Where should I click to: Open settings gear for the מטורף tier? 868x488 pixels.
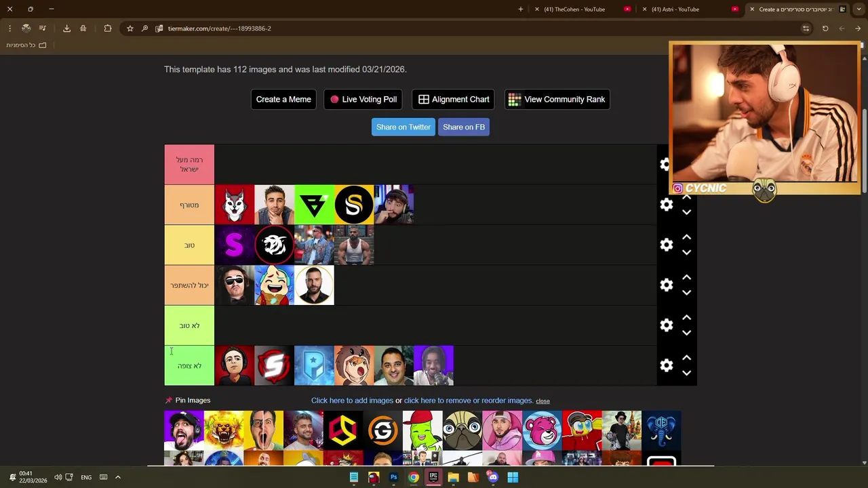pyautogui.click(x=667, y=205)
